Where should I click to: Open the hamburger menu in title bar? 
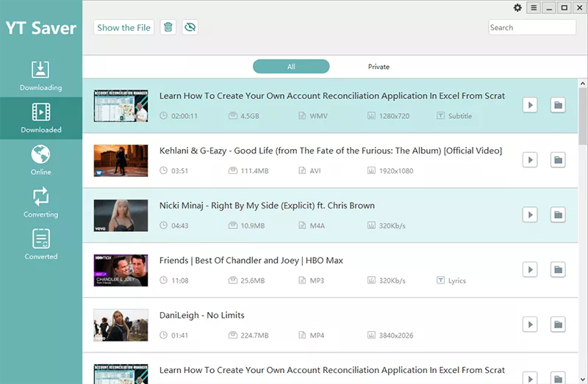534,7
